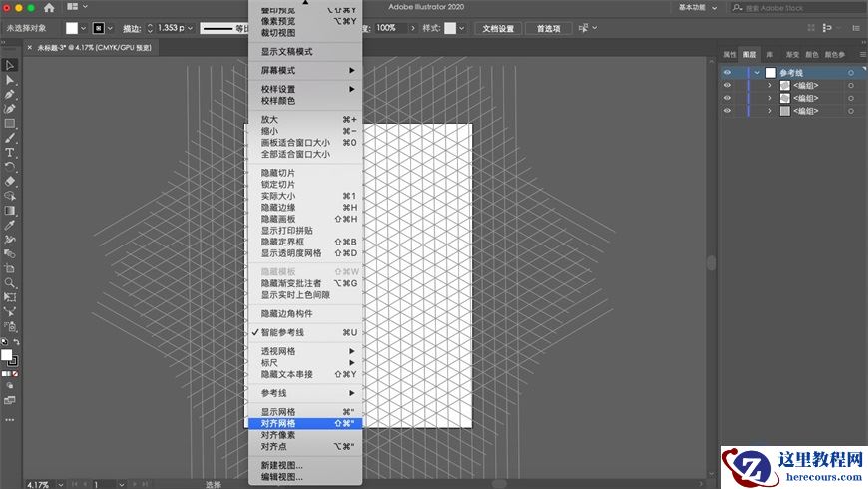Click the 搜索 Adobe Stock search field
The height and width of the screenshot is (489, 868).
tap(797, 8)
